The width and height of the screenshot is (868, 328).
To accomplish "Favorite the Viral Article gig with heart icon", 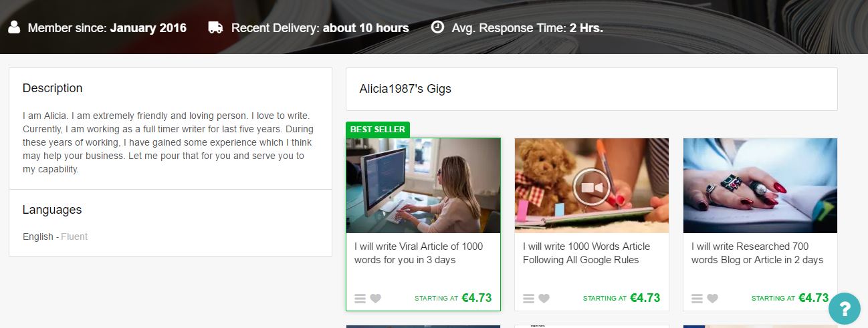I will tap(375, 299).
